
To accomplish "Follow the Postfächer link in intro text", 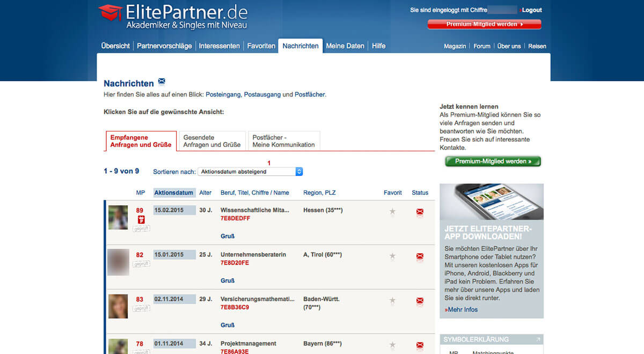I will click(310, 94).
